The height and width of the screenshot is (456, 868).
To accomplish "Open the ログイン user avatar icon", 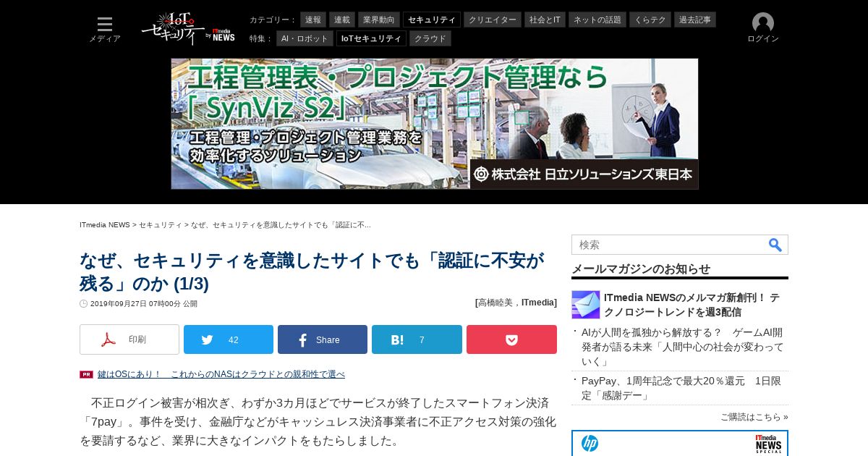I will point(763,23).
